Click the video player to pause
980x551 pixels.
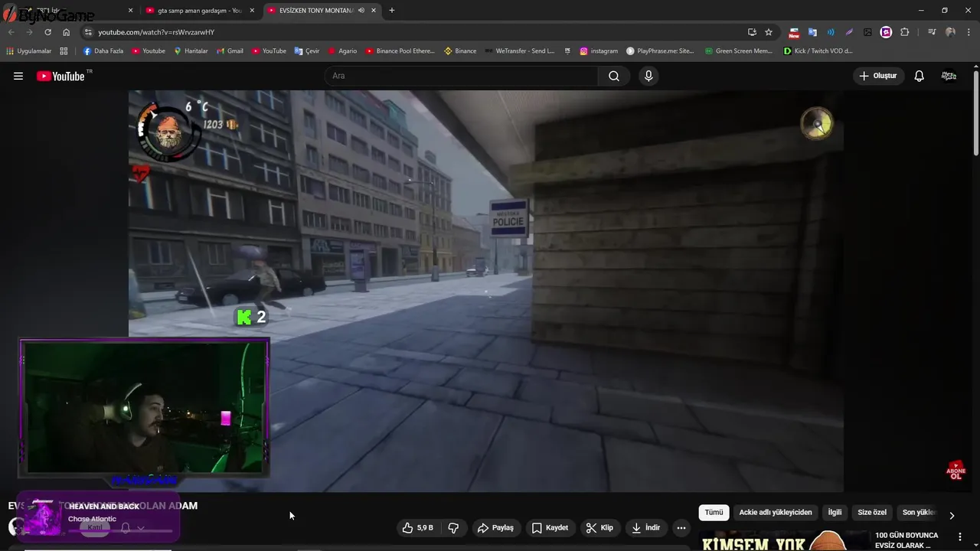[x=485, y=291]
